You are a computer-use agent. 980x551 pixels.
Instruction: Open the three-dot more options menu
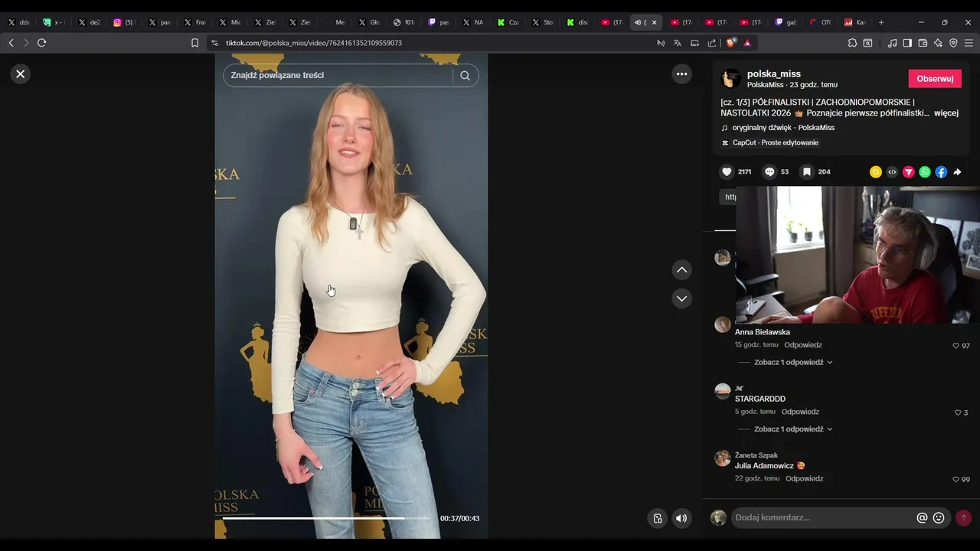pyautogui.click(x=681, y=74)
